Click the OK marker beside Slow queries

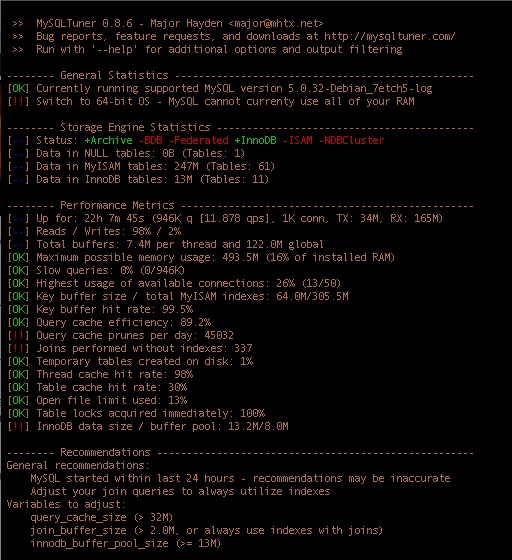click(18, 270)
